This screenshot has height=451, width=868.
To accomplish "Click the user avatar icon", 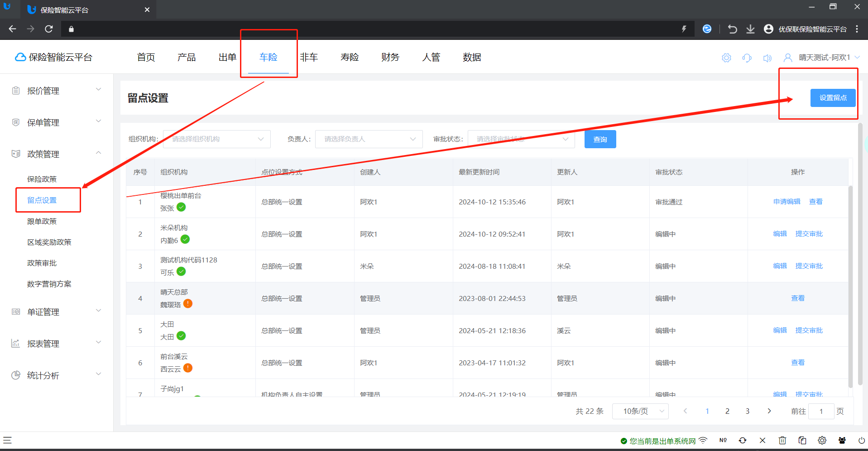I will click(788, 58).
